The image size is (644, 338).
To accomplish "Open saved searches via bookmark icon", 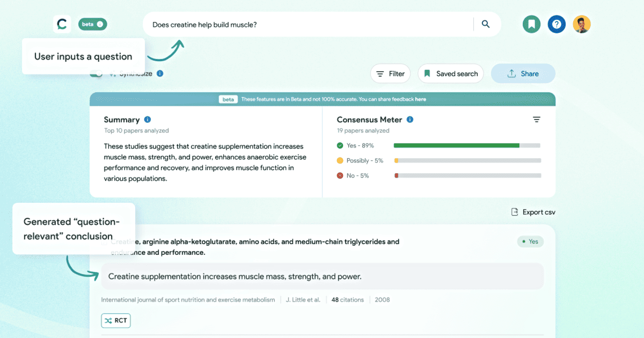I will click(532, 24).
